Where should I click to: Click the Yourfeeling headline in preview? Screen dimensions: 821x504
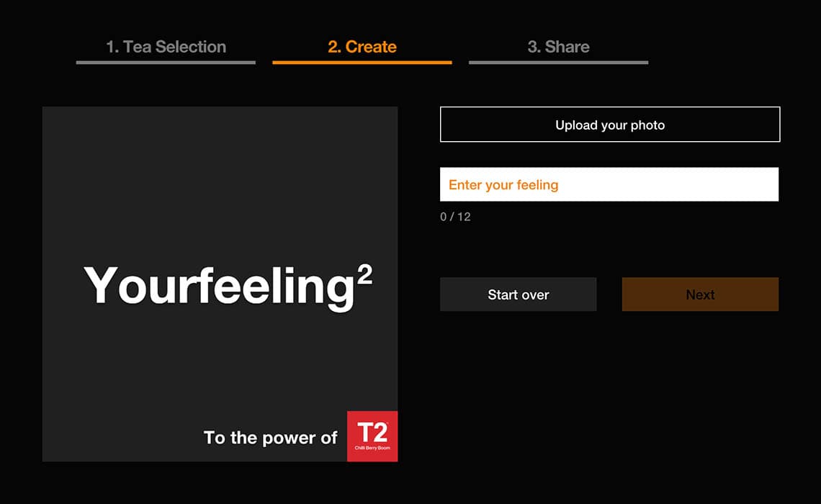pyautogui.click(x=219, y=287)
